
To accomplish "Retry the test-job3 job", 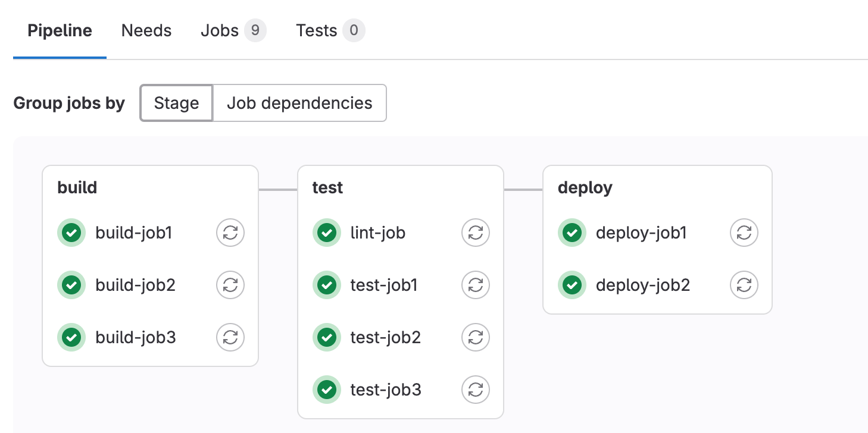I will [475, 390].
